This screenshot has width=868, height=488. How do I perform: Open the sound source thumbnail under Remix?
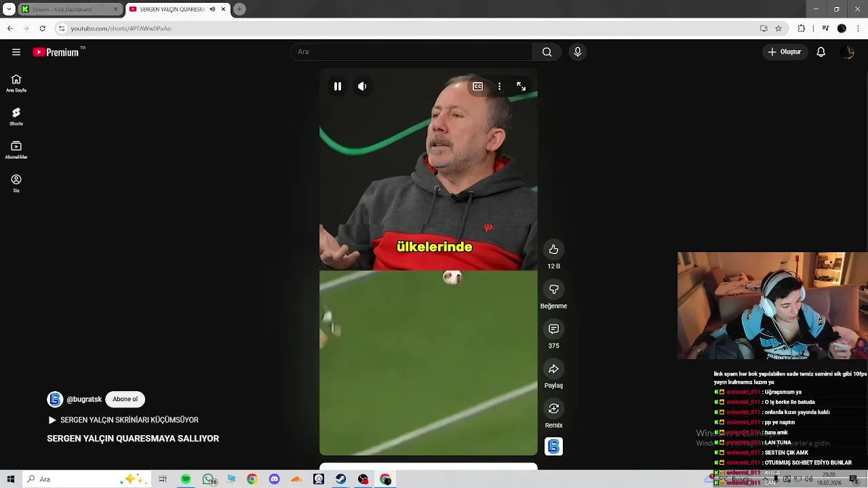click(x=553, y=446)
